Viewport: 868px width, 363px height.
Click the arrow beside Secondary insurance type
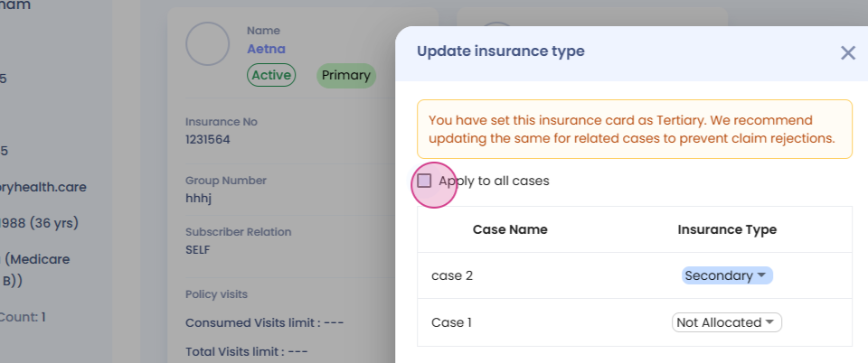point(761,275)
